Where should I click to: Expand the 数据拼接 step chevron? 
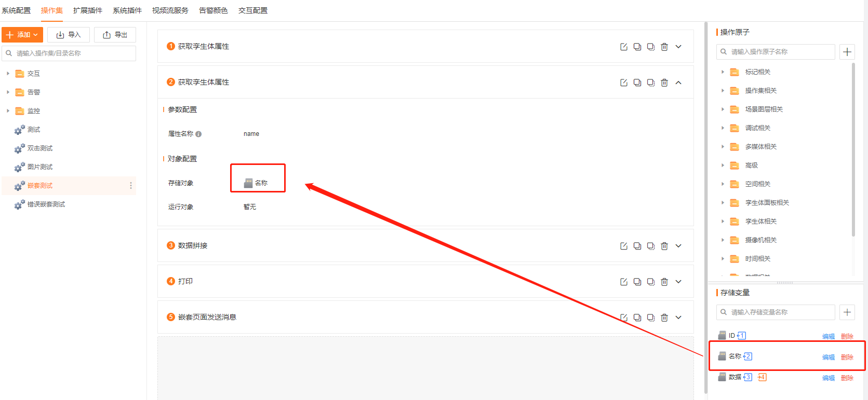click(x=678, y=246)
